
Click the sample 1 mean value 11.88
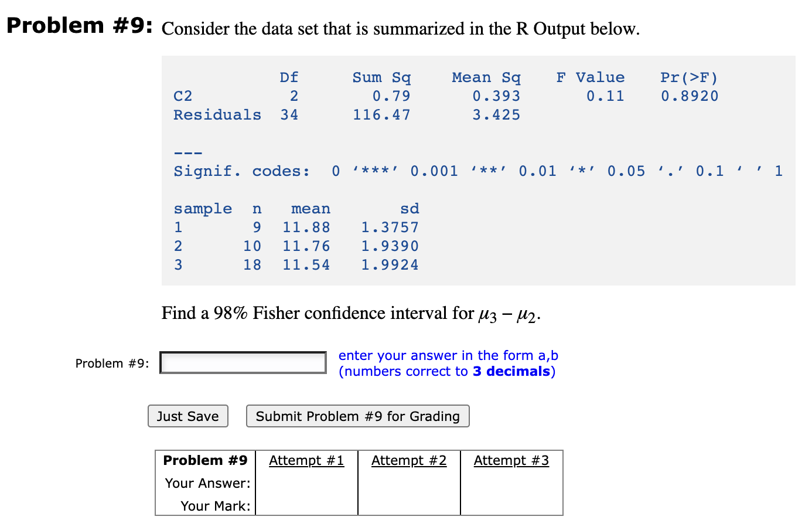pos(307,227)
